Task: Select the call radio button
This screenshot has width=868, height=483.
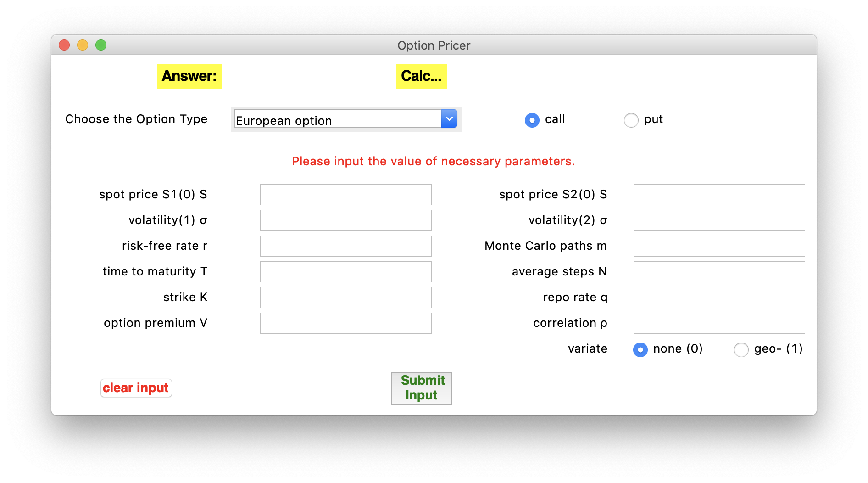Action: point(532,120)
